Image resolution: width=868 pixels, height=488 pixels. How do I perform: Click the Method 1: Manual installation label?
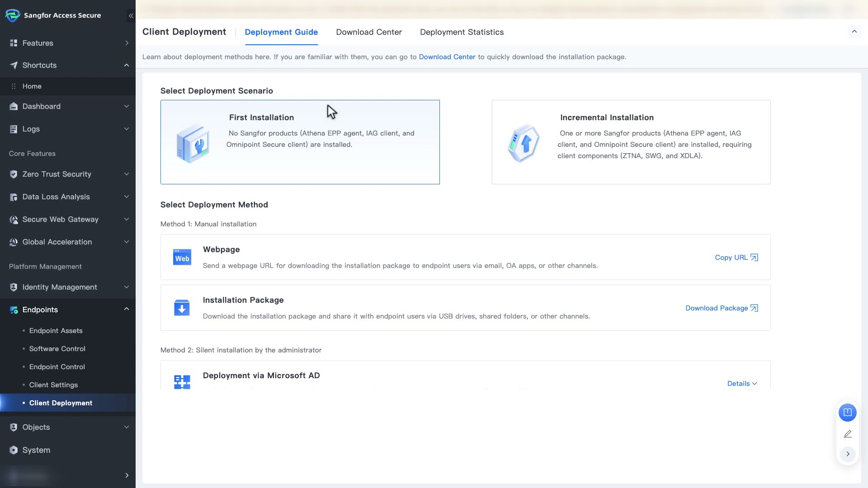[x=208, y=224]
